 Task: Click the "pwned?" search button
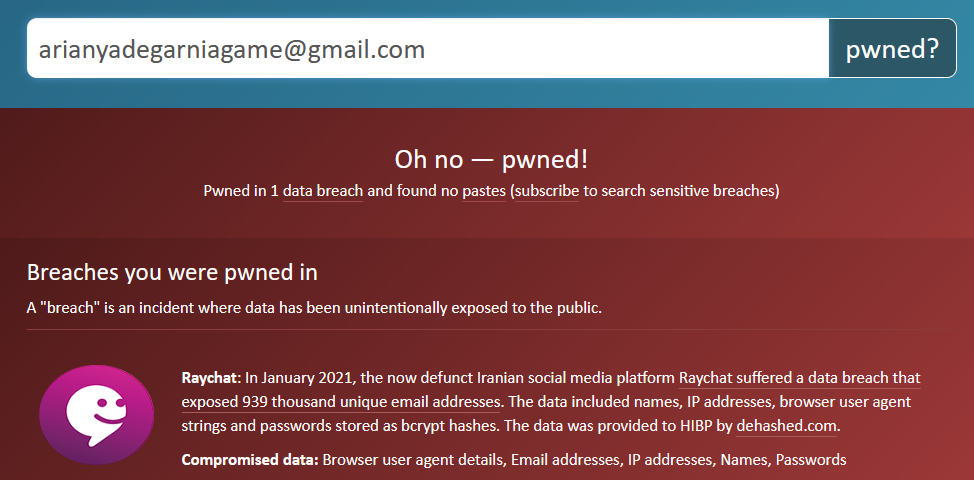[x=892, y=48]
